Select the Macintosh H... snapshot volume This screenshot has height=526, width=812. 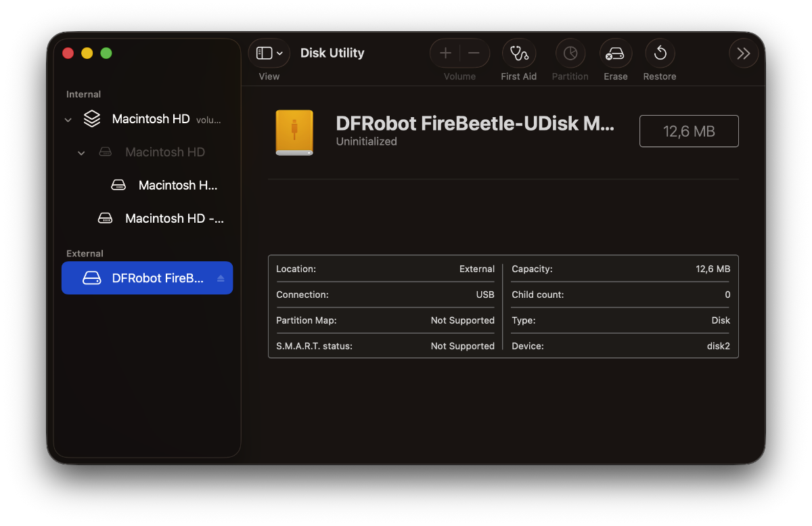[x=147, y=185]
